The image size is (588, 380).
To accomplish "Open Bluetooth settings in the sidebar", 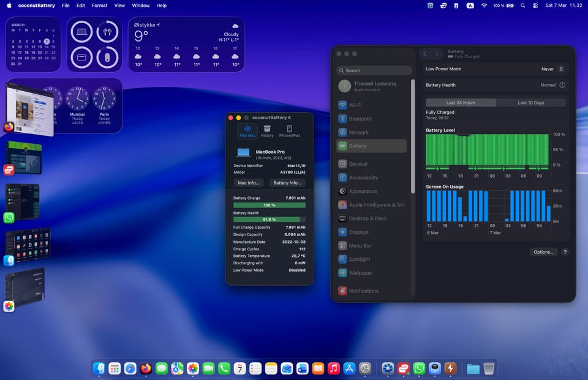I will coord(360,119).
